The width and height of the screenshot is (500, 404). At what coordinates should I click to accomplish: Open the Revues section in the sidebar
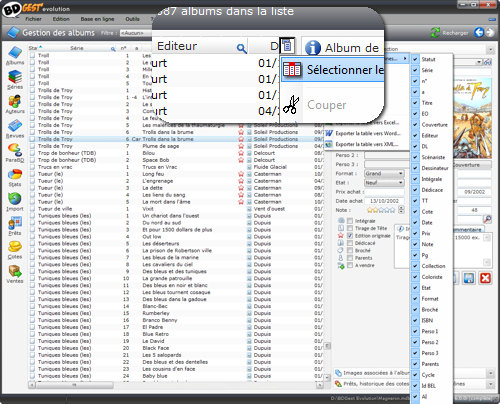point(15,129)
